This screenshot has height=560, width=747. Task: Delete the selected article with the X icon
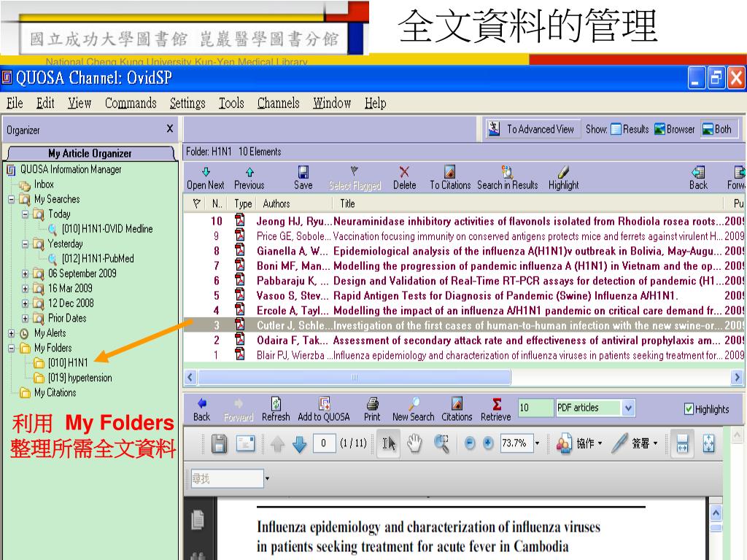click(404, 172)
